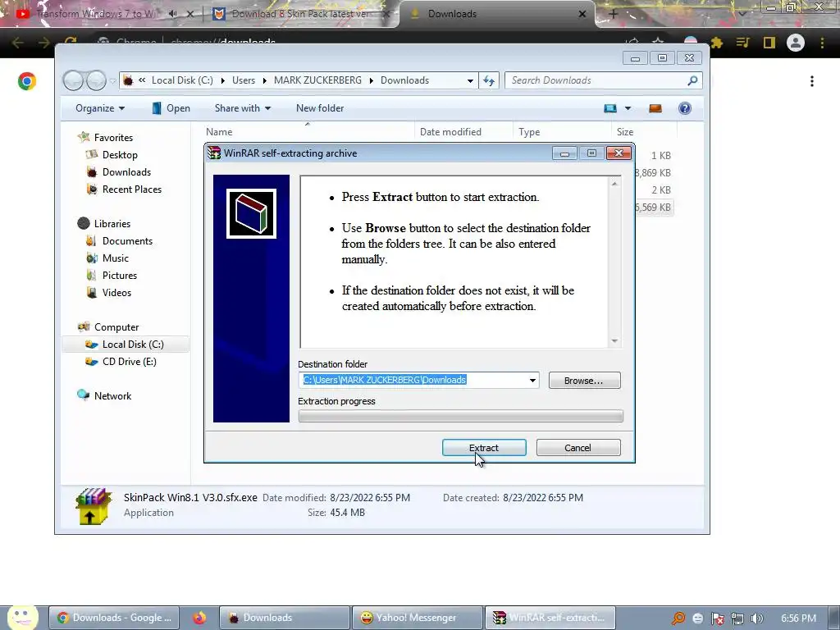Open the Pictures library

120,276
